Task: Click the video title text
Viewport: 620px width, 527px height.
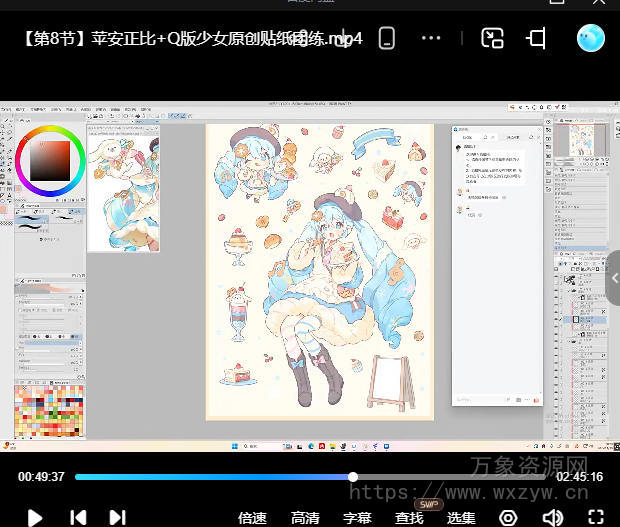Action: tap(190, 40)
